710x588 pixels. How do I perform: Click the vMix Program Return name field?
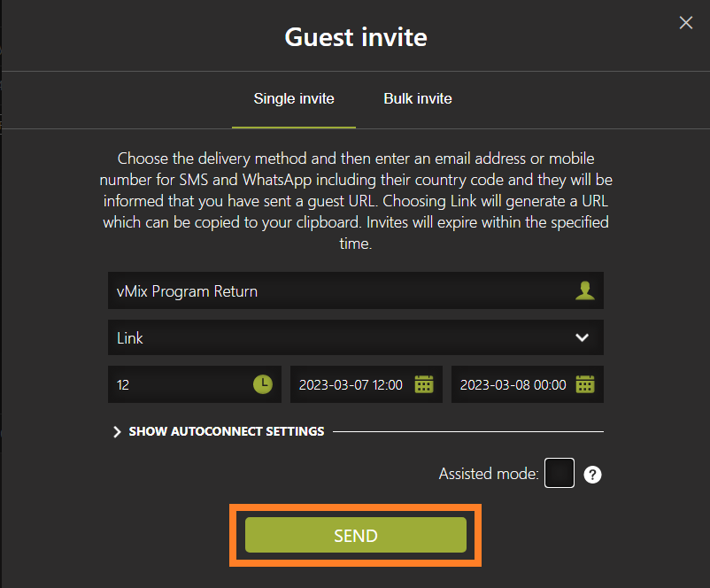click(356, 290)
